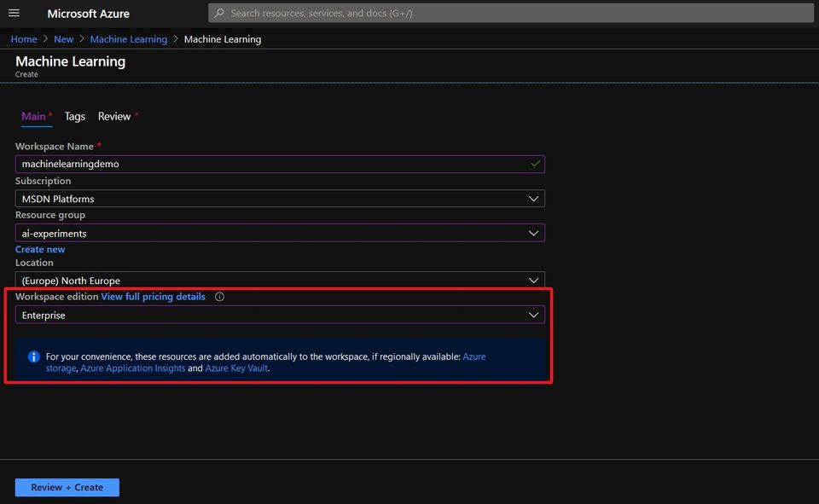Viewport: 819px width, 504px height.
Task: Click the Machine Learning breadcrumb link
Action: point(129,39)
